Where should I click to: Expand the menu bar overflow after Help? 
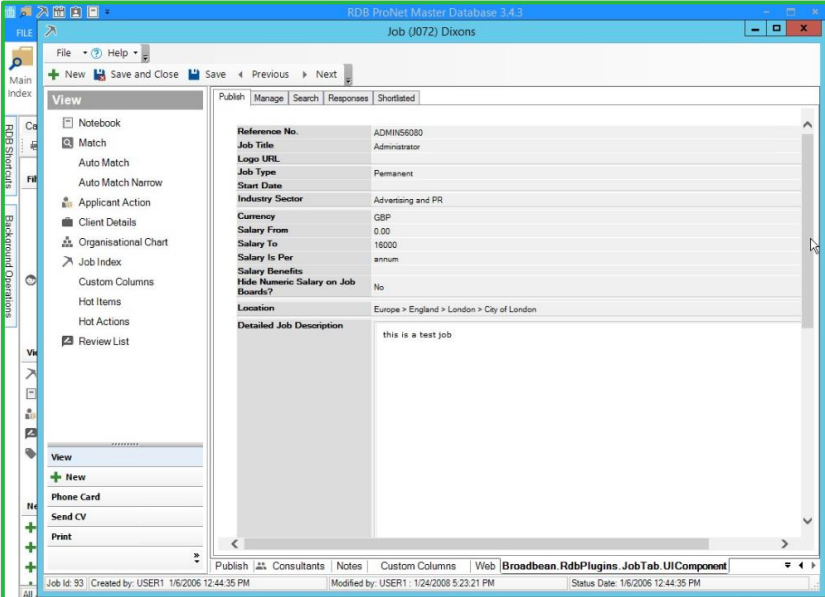point(146,53)
